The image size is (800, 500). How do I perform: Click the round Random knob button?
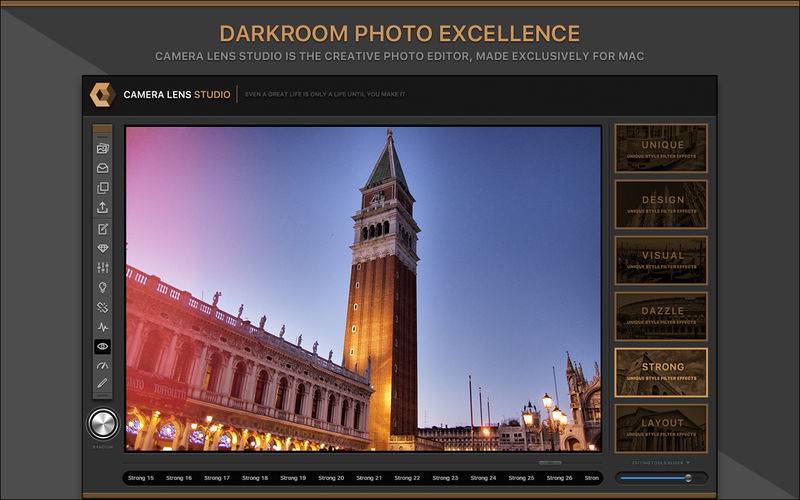click(103, 423)
